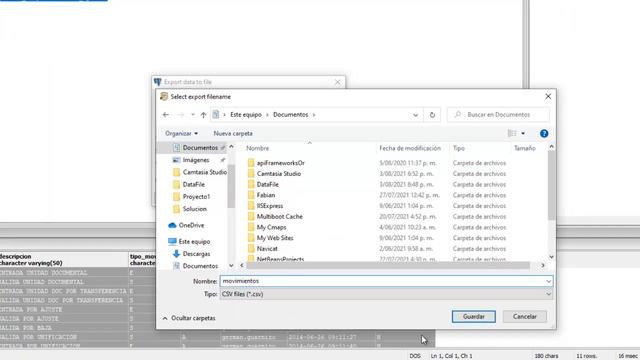Refresh the Documentos folder listing
The image size is (640, 360).
pos(432,115)
